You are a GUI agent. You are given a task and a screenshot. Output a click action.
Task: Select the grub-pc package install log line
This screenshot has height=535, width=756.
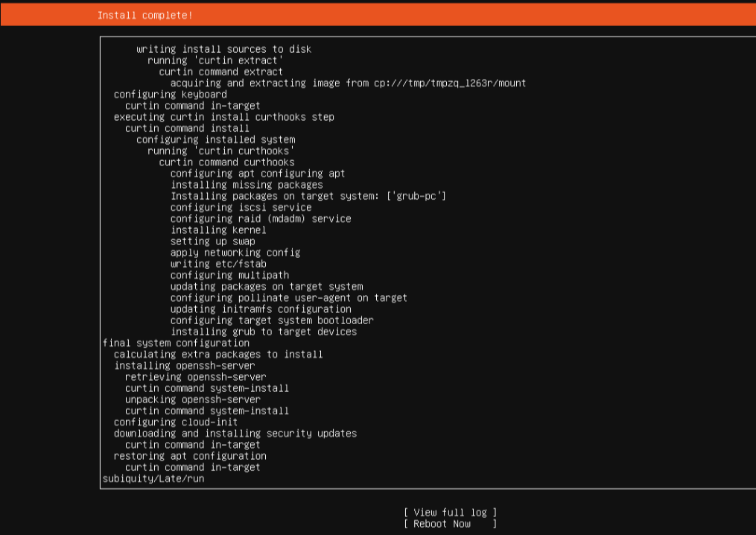click(308, 196)
